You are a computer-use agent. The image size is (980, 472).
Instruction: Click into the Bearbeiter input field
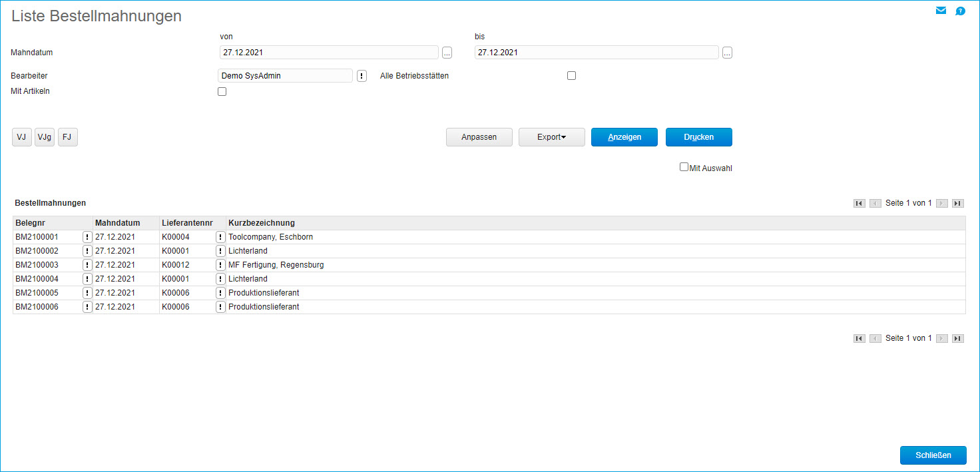tap(285, 76)
